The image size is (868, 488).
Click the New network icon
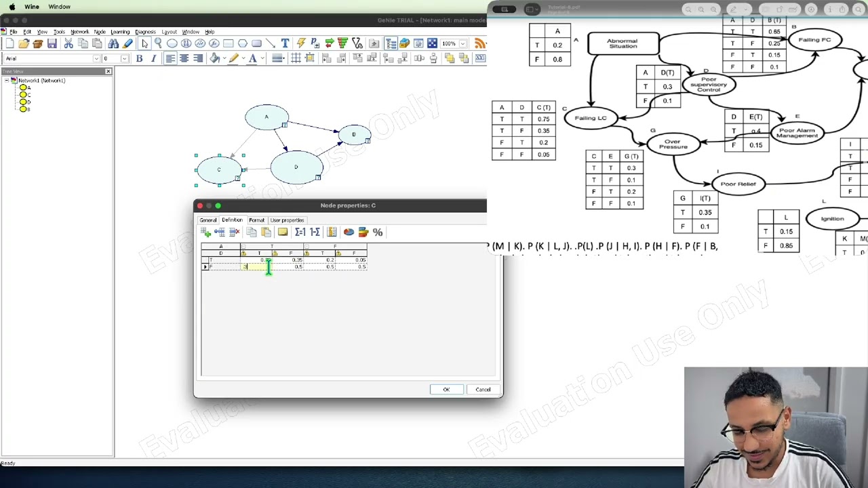[10, 43]
